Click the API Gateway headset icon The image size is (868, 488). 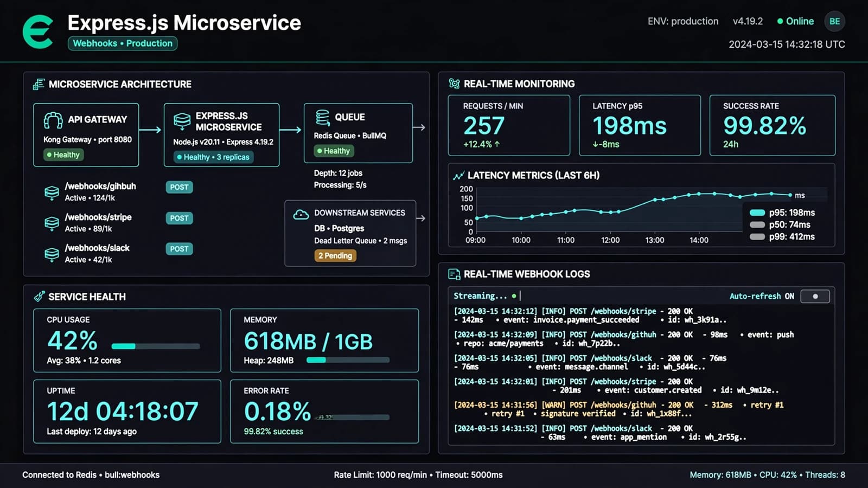(53, 120)
